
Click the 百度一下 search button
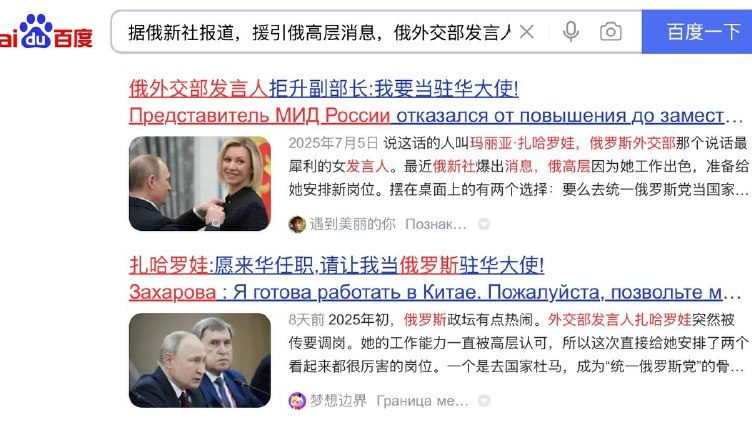697,32
